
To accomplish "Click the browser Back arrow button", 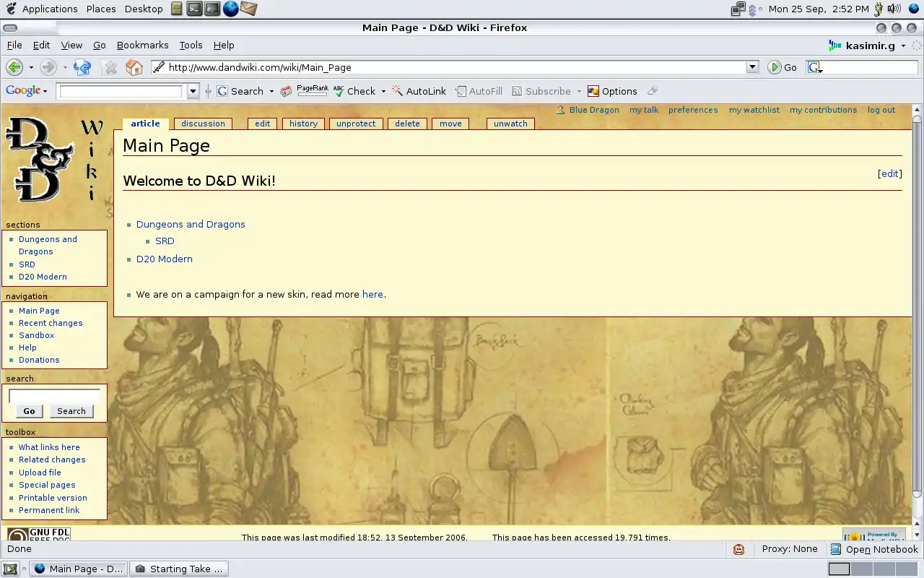I will [14, 67].
